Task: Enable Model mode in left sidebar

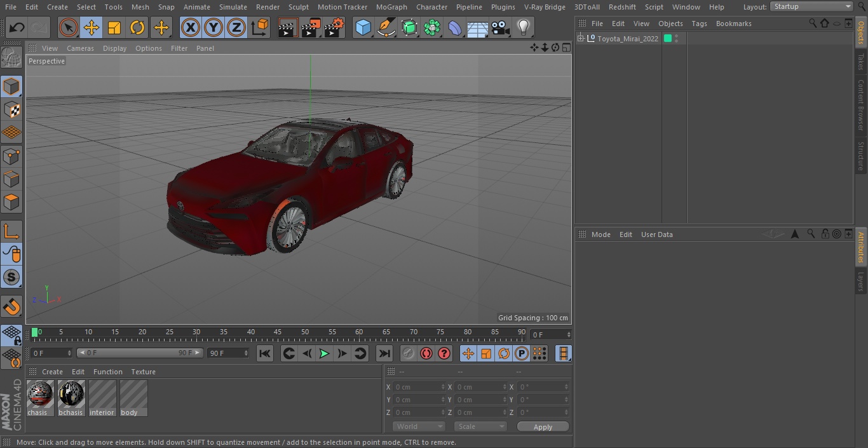Action: tap(11, 86)
